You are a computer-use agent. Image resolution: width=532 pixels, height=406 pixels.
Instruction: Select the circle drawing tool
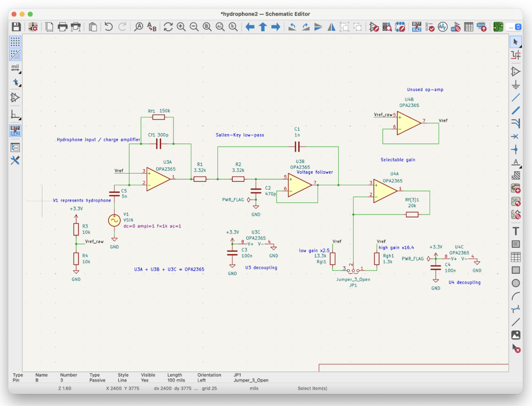coord(516,283)
